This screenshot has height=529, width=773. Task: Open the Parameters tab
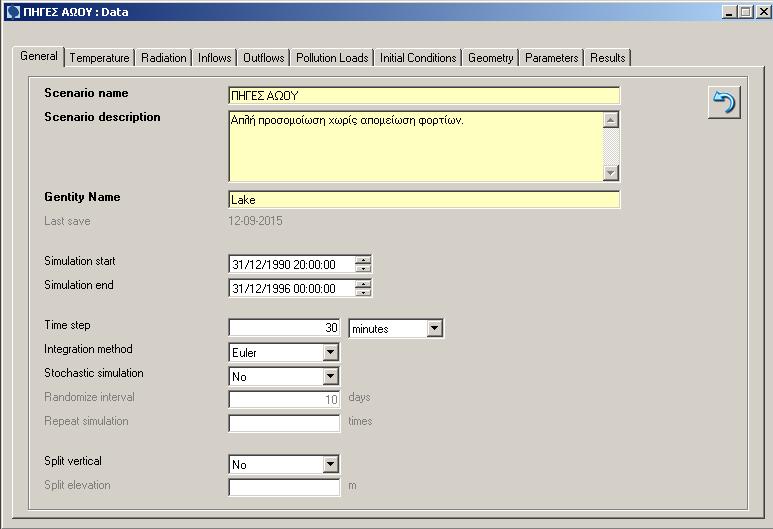click(x=552, y=58)
